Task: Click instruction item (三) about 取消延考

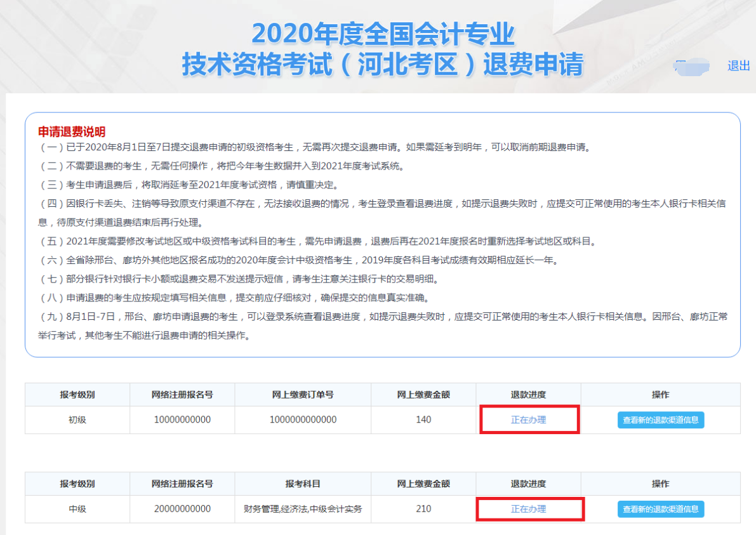Action: point(190,185)
